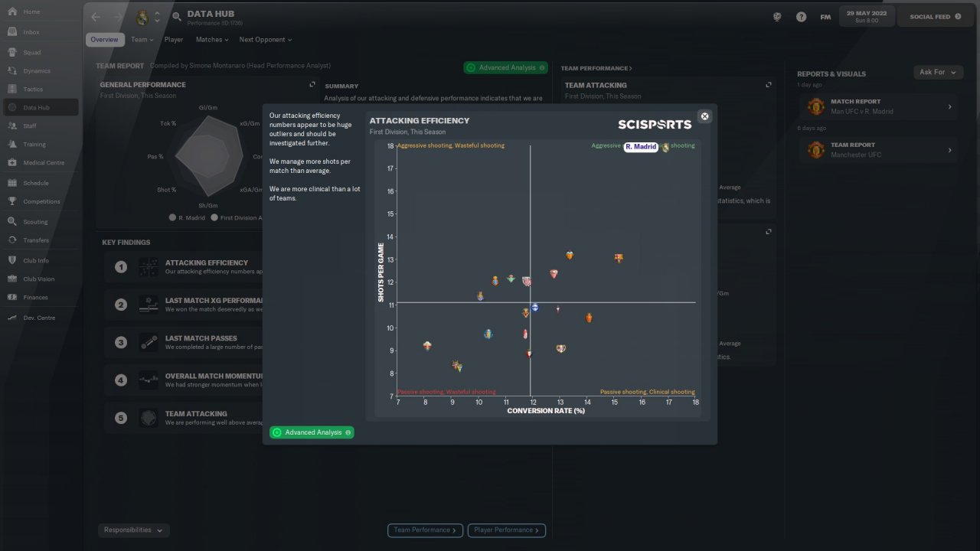Open the Social Feed button
The width and height of the screenshot is (980, 551).
935,17
